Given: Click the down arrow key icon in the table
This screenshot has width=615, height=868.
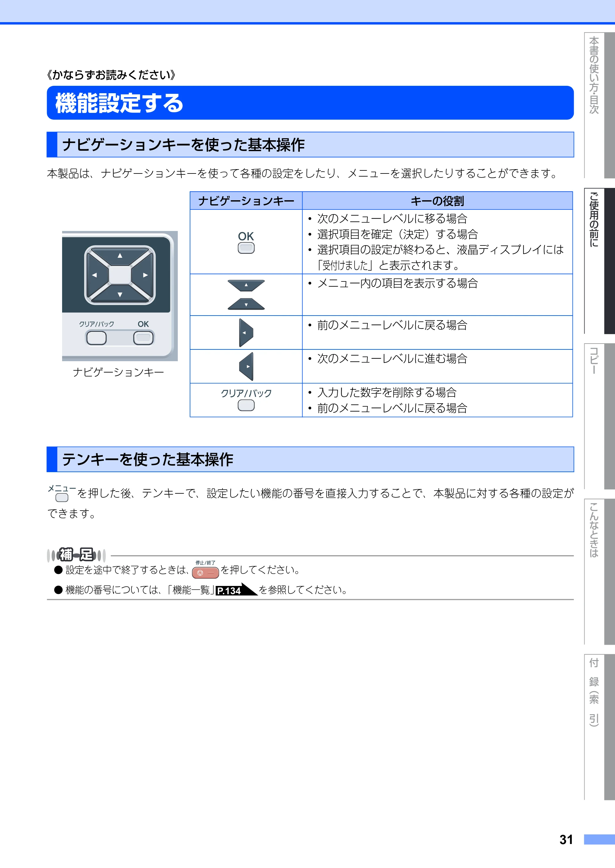Looking at the screenshot, I should point(246,304).
